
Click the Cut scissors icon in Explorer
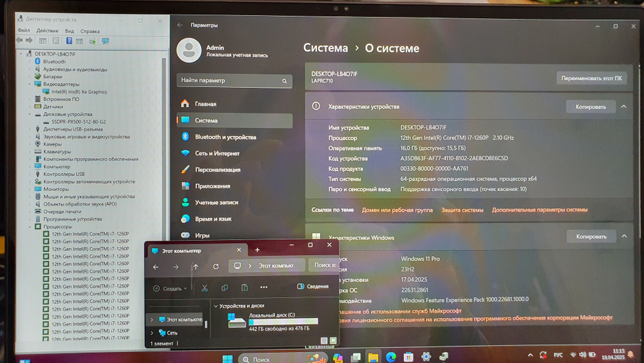point(205,288)
